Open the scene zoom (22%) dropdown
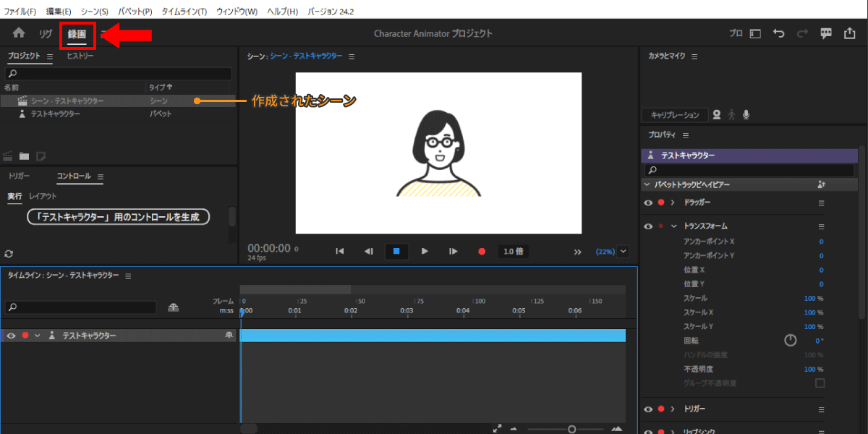The width and height of the screenshot is (868, 434). tap(624, 252)
